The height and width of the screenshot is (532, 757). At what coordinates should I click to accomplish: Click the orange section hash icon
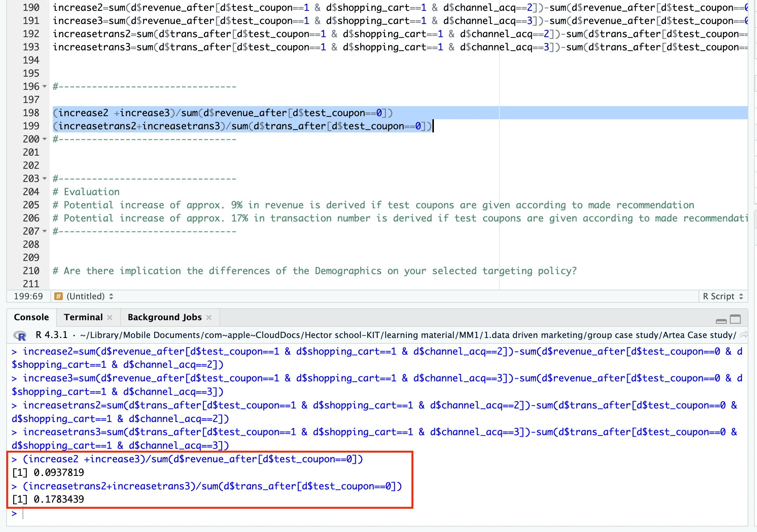tap(58, 297)
